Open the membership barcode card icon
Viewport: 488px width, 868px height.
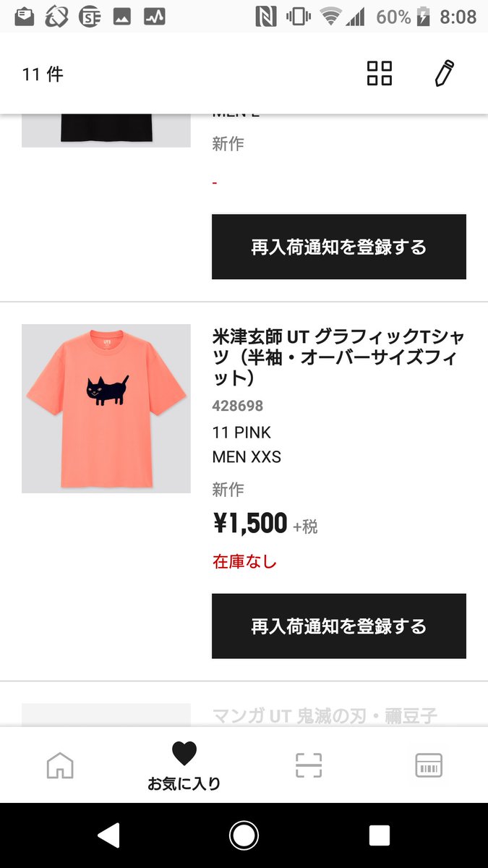(x=429, y=765)
